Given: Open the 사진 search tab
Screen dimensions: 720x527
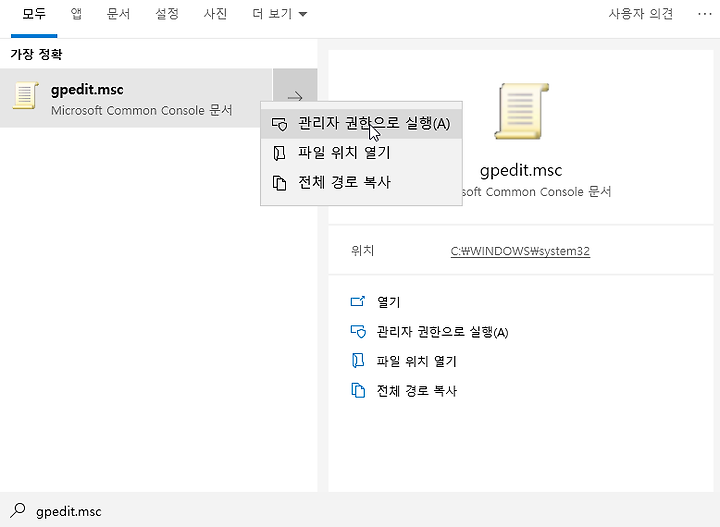Looking at the screenshot, I should coord(215,14).
